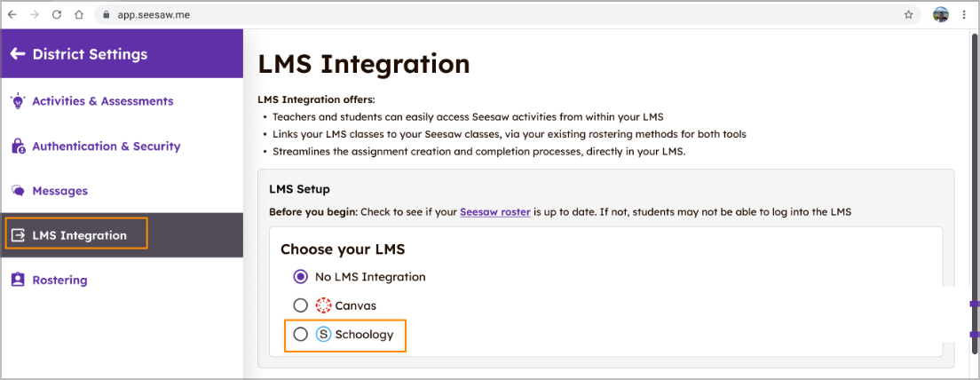Go to Authentication & Security settings
Image resolution: width=980 pixels, height=380 pixels.
[x=106, y=146]
